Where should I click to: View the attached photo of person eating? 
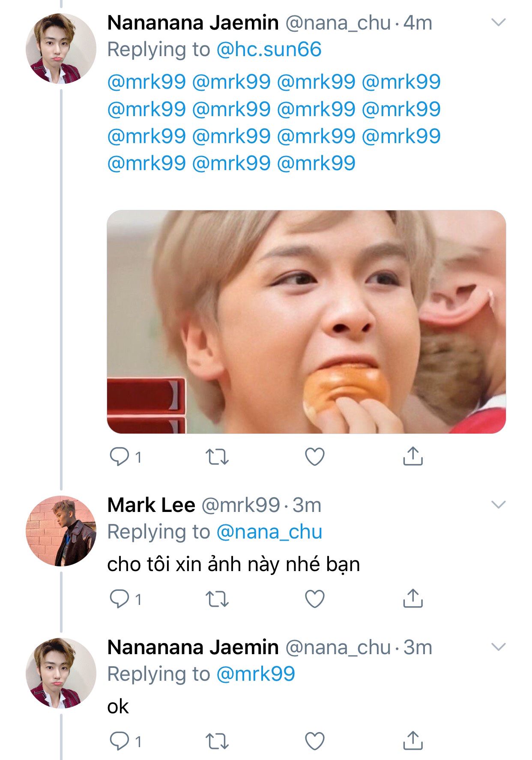click(x=306, y=321)
